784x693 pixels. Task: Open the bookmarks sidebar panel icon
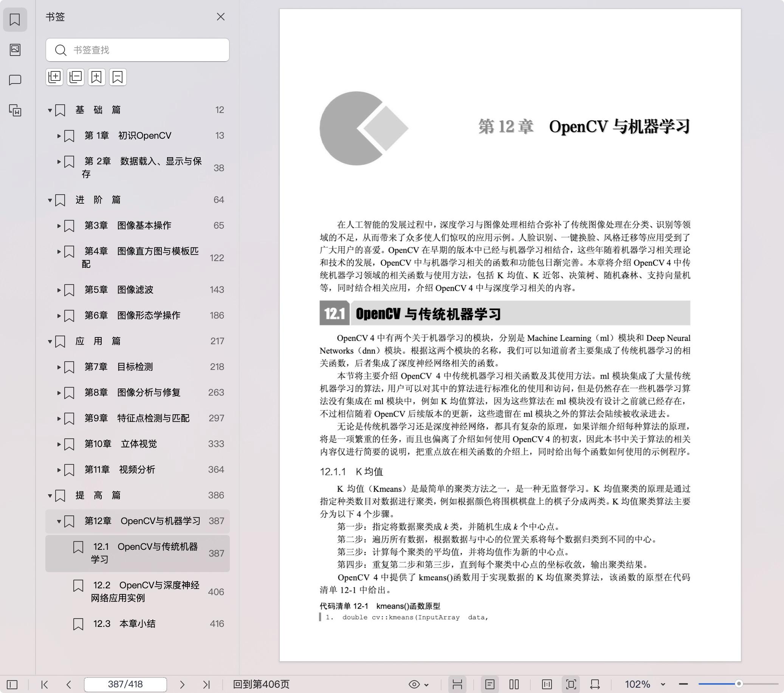pos(15,20)
